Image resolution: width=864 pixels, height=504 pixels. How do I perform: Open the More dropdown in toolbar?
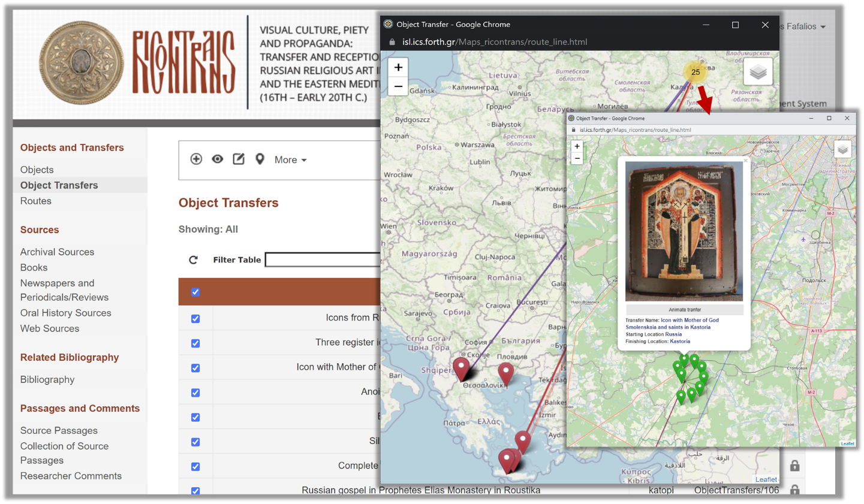pyautogui.click(x=290, y=159)
